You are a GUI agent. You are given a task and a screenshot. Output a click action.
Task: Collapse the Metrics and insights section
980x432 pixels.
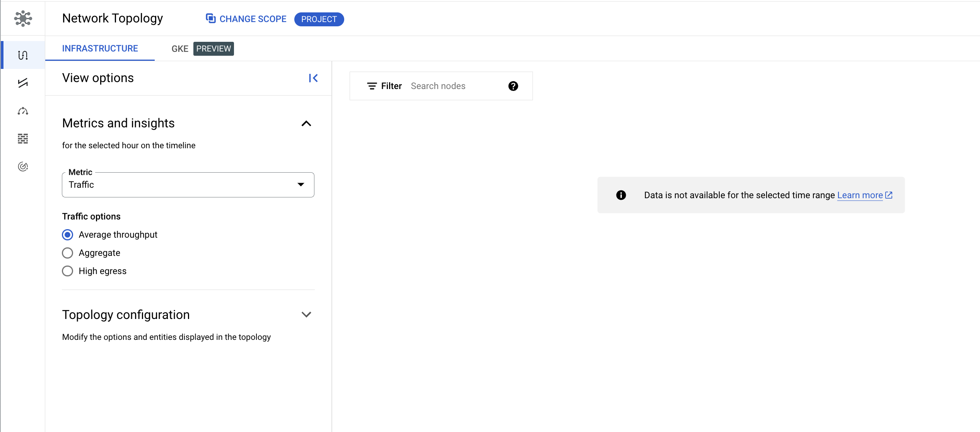point(306,123)
